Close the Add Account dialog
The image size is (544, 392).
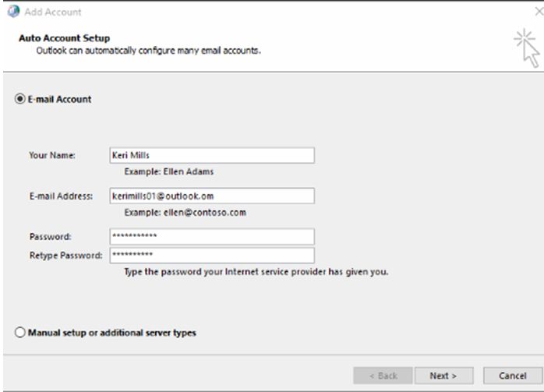(x=539, y=12)
